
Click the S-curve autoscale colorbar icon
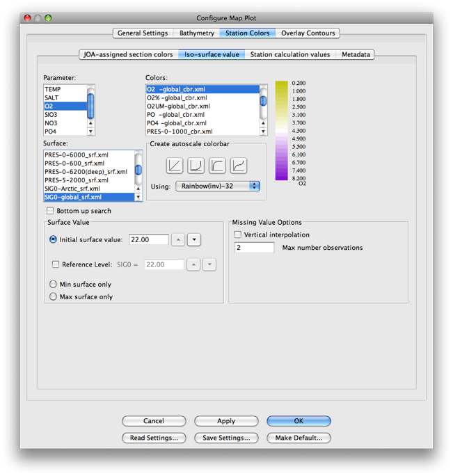point(238,165)
